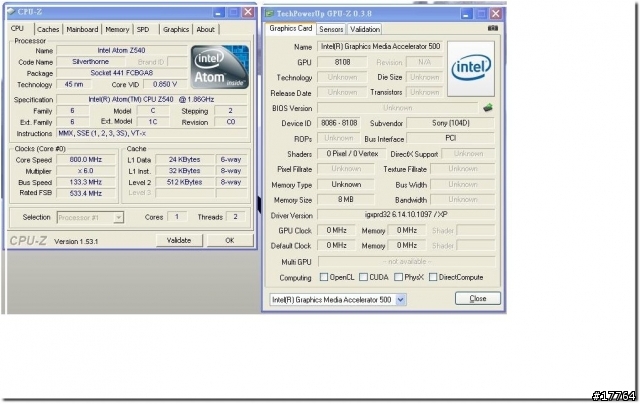This screenshot has width=640, height=404.
Task: Click the Instructions field MMX, SSE
Action: coord(152,133)
